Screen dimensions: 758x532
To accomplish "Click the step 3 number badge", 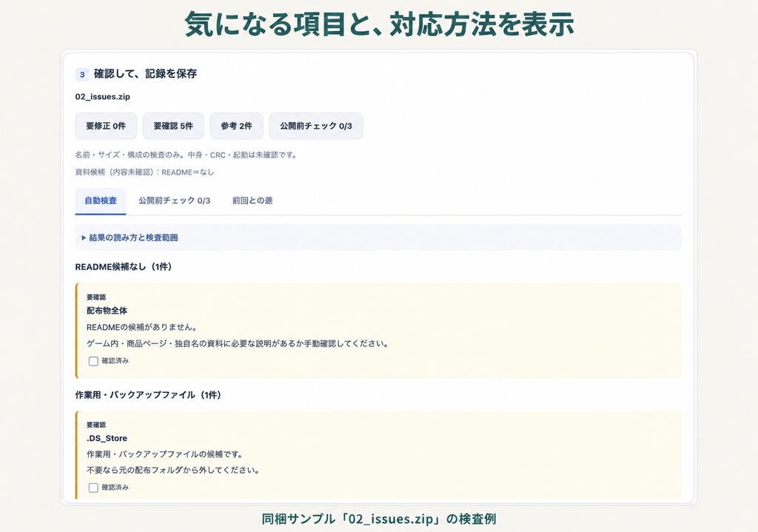I will 82,75.
